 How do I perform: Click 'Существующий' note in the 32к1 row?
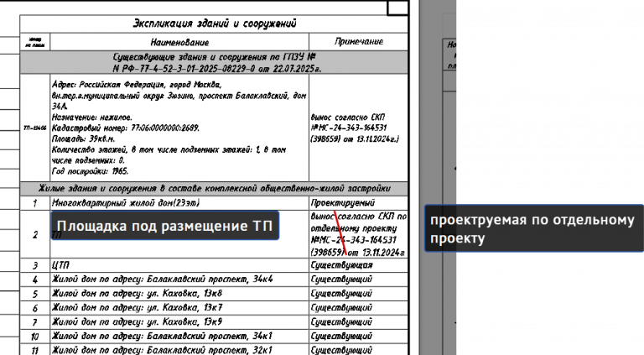[x=341, y=350]
